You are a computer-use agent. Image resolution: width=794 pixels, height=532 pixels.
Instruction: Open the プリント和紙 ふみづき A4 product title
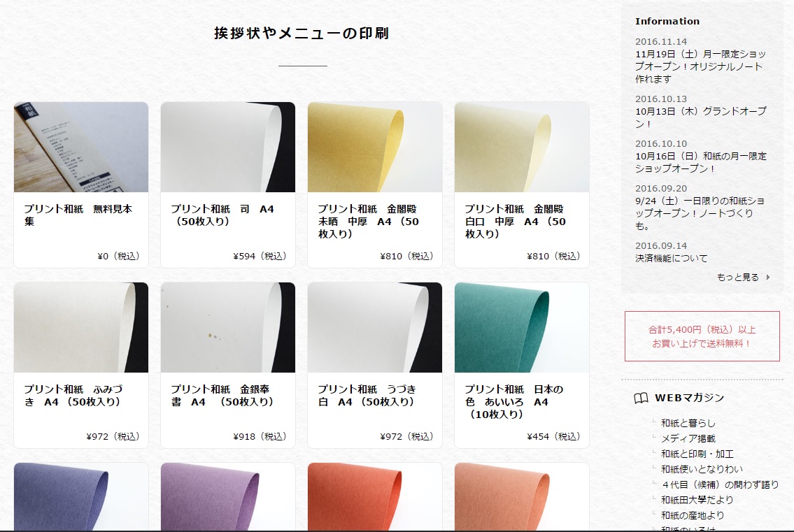pos(74,396)
